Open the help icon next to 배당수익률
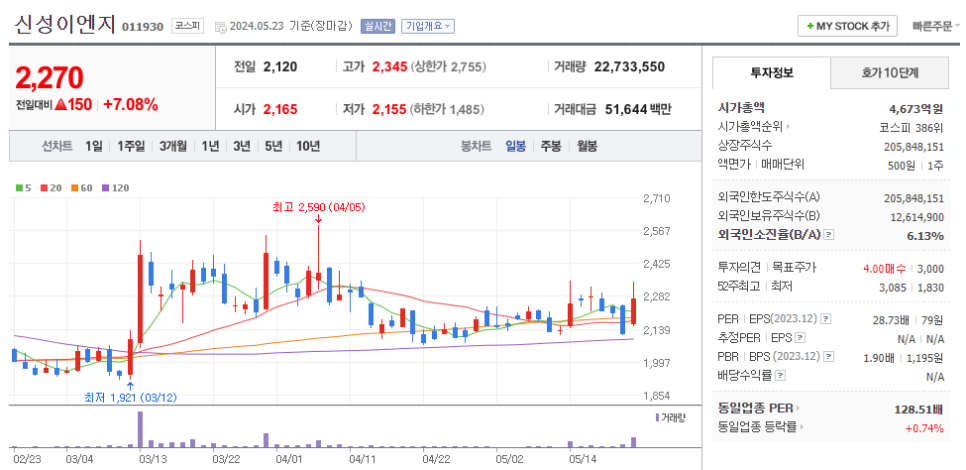The width and height of the screenshot is (966, 470). pyautogui.click(x=780, y=375)
